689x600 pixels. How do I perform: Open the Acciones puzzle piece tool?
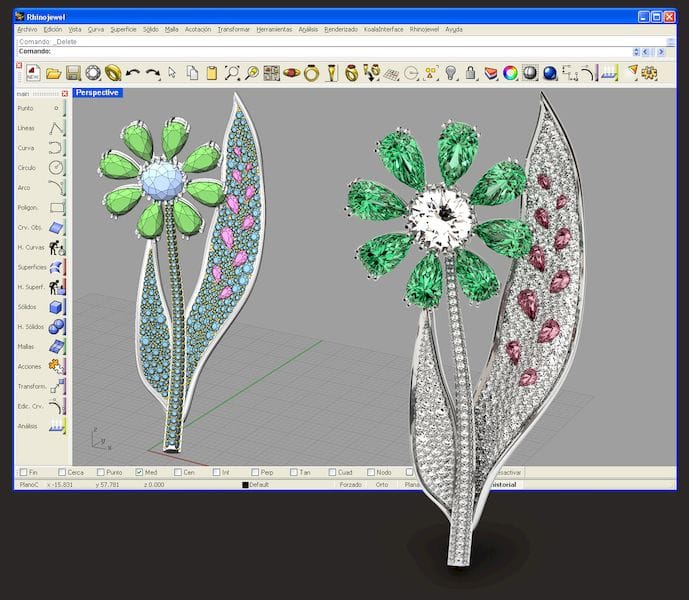[x=57, y=366]
